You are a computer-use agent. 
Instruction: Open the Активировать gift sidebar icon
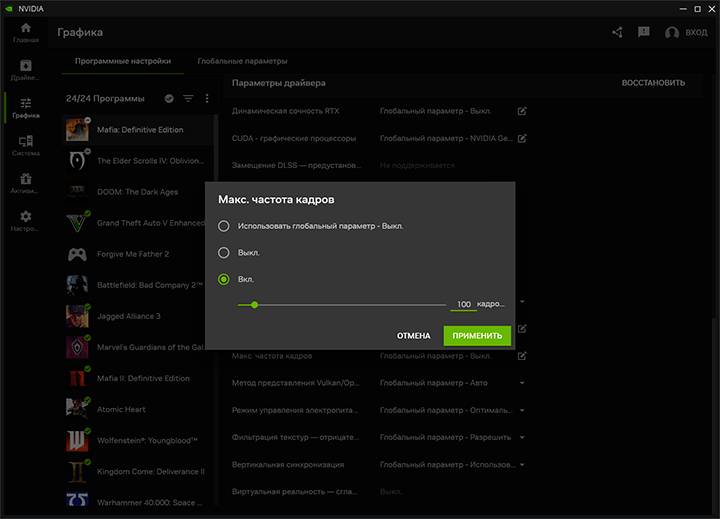(26, 178)
